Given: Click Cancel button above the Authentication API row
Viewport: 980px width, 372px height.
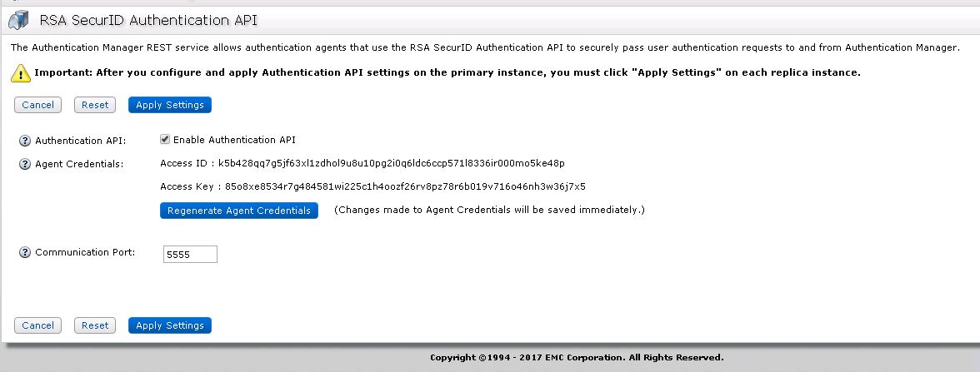Looking at the screenshot, I should (37, 105).
